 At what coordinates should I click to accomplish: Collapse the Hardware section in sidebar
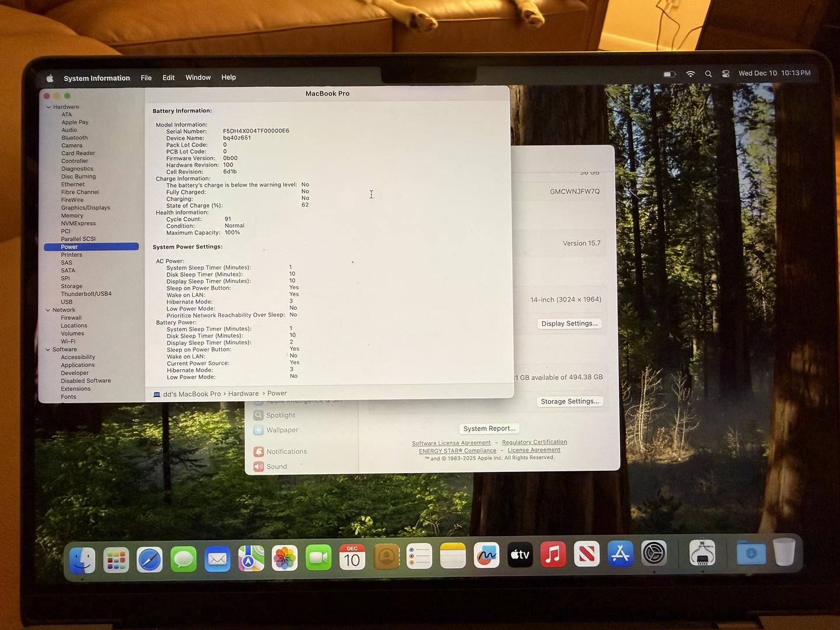[48, 107]
